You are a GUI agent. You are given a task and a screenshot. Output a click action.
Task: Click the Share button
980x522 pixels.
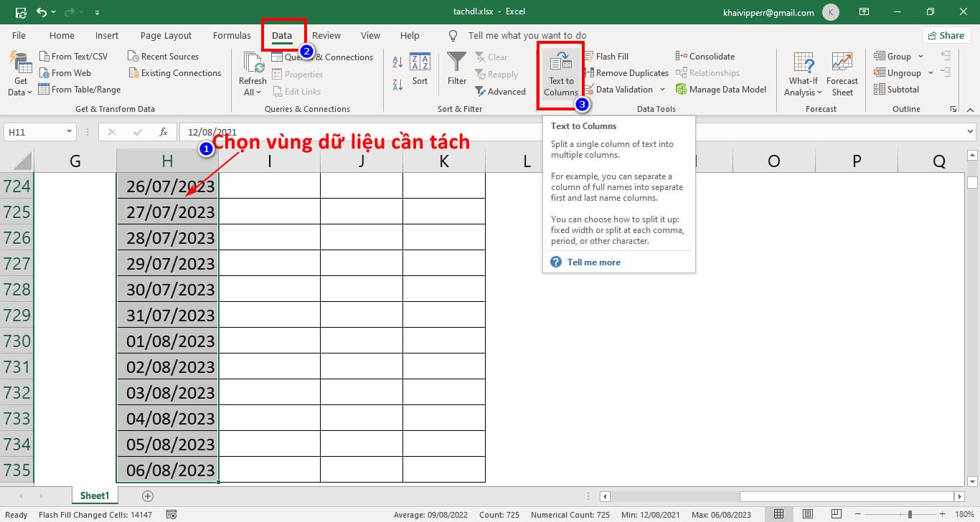point(946,34)
